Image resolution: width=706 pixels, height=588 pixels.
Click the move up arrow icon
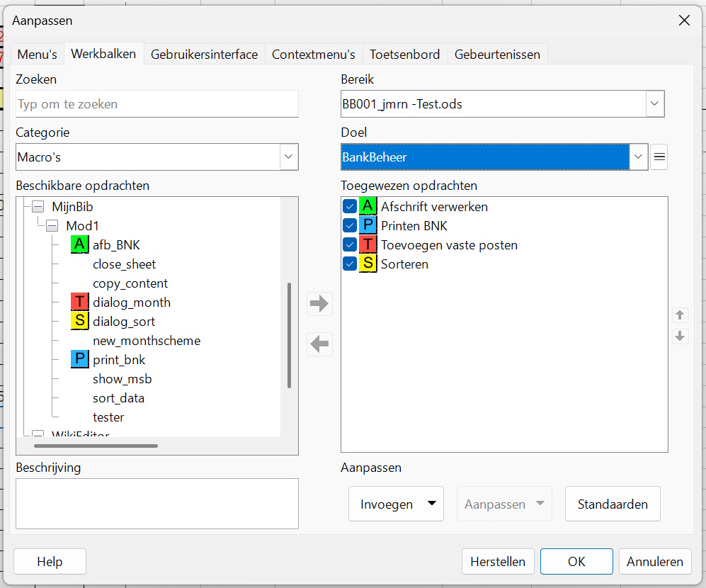pyautogui.click(x=681, y=315)
